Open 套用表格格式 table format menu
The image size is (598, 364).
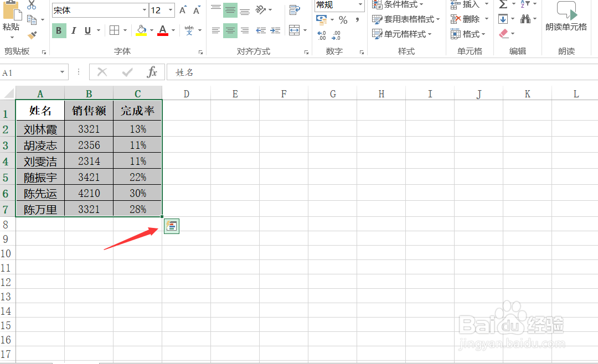[406, 19]
